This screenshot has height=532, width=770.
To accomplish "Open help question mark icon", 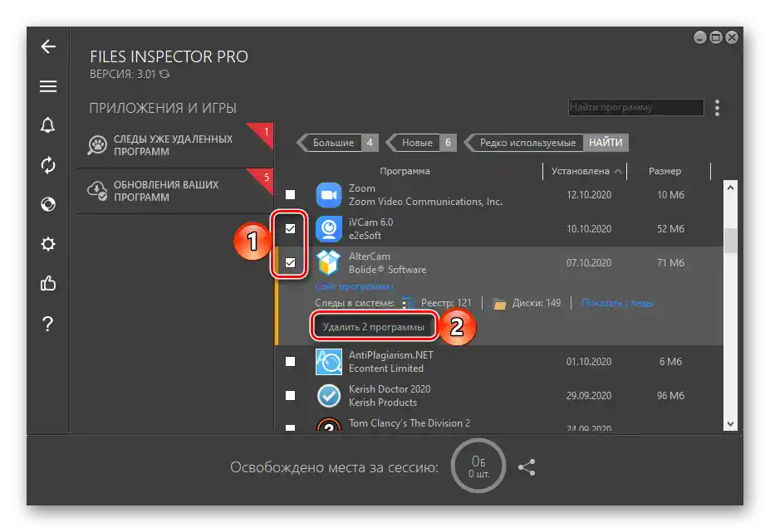I will point(47,324).
